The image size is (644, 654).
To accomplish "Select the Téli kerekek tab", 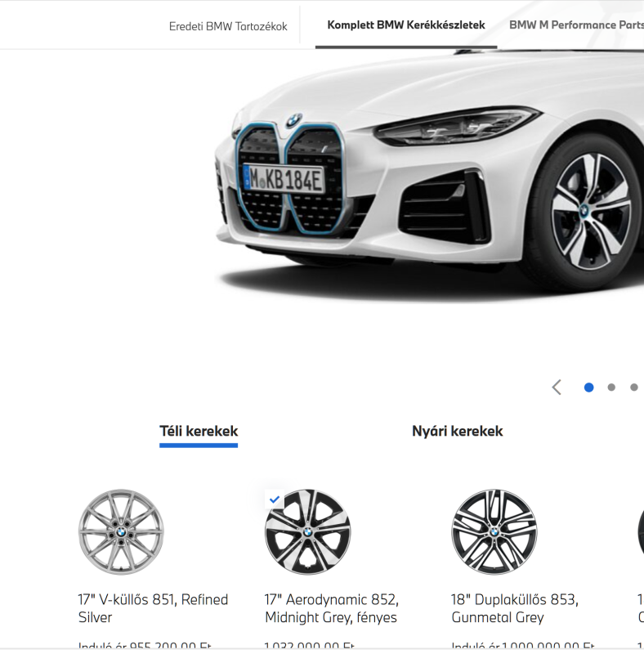I will click(x=199, y=431).
